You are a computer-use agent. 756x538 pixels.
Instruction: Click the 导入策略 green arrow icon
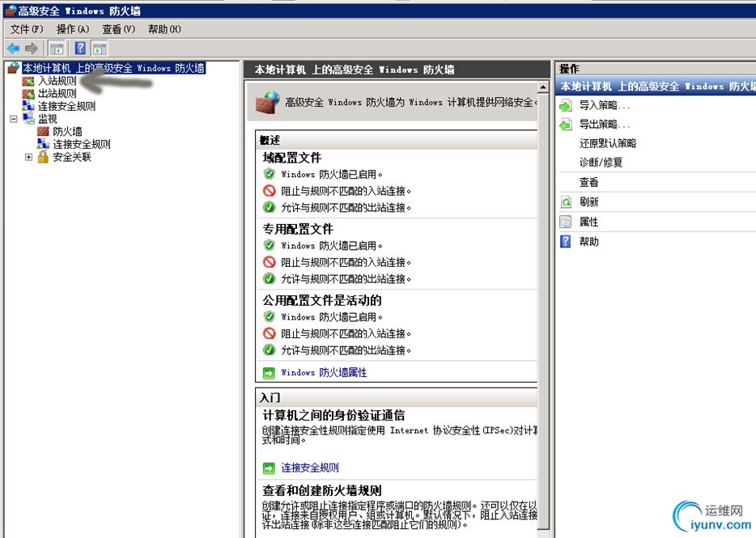click(x=566, y=105)
